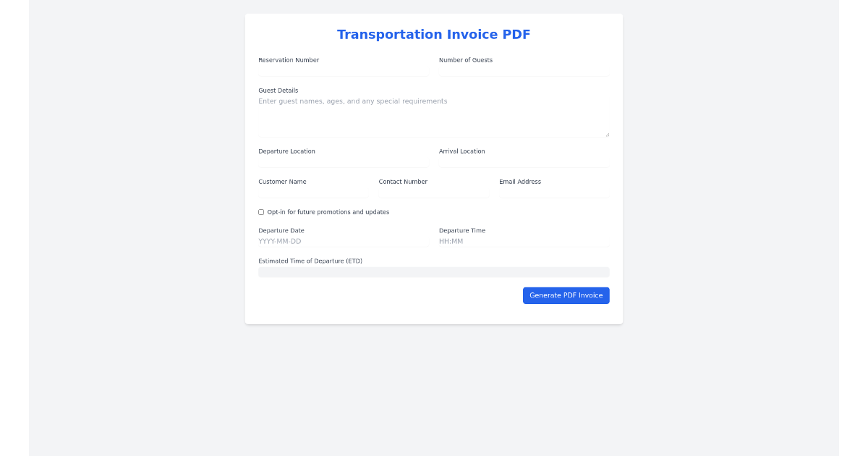Screen dimensions: 868x456
Task: Adjust the Estimated Time of Departure slider
Action: click(x=434, y=271)
